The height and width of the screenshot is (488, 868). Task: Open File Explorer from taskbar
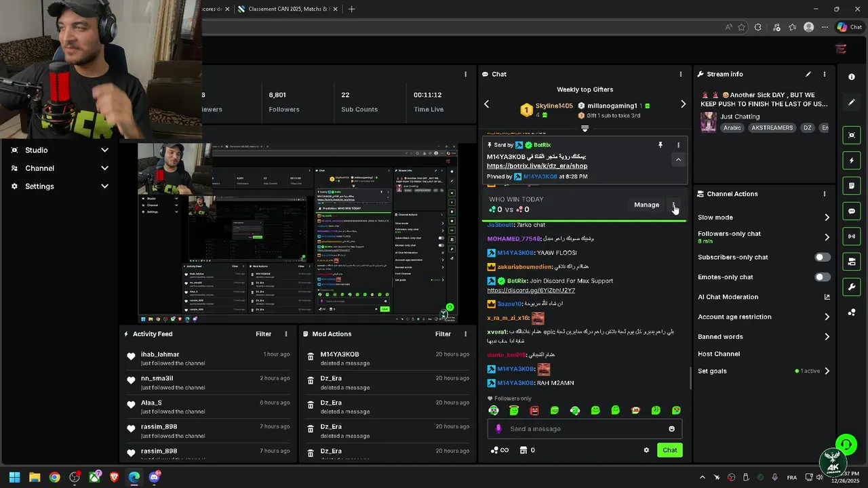point(35,477)
